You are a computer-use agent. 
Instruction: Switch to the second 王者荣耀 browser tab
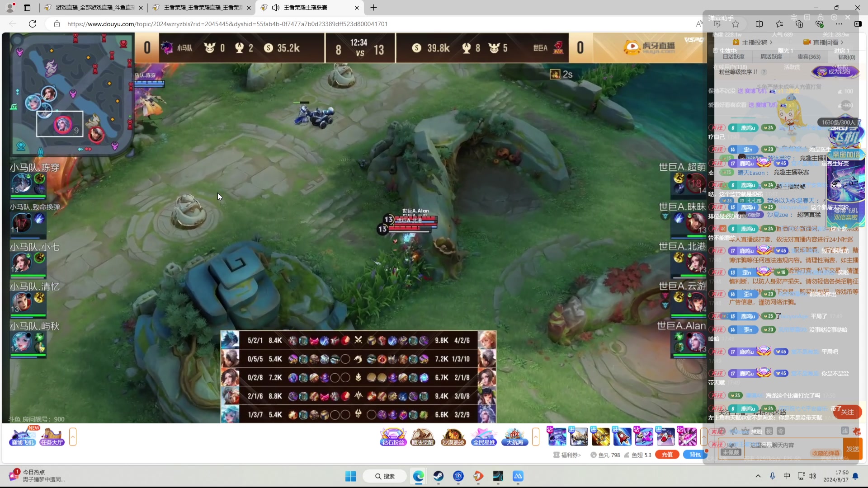tap(202, 8)
